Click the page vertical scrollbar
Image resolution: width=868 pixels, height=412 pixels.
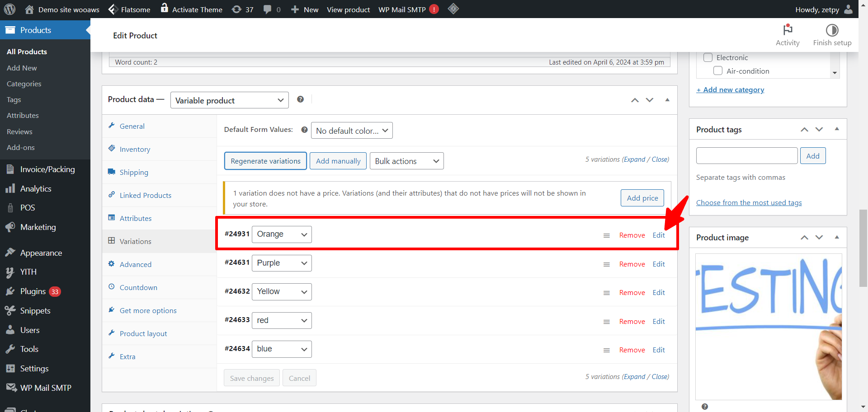coord(863,248)
